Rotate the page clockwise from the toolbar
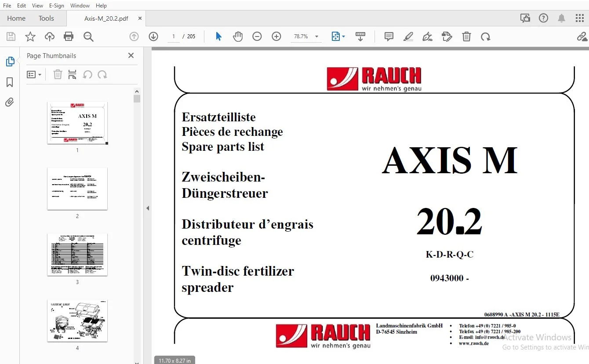Viewport: 589px width, 364px height. click(486, 36)
